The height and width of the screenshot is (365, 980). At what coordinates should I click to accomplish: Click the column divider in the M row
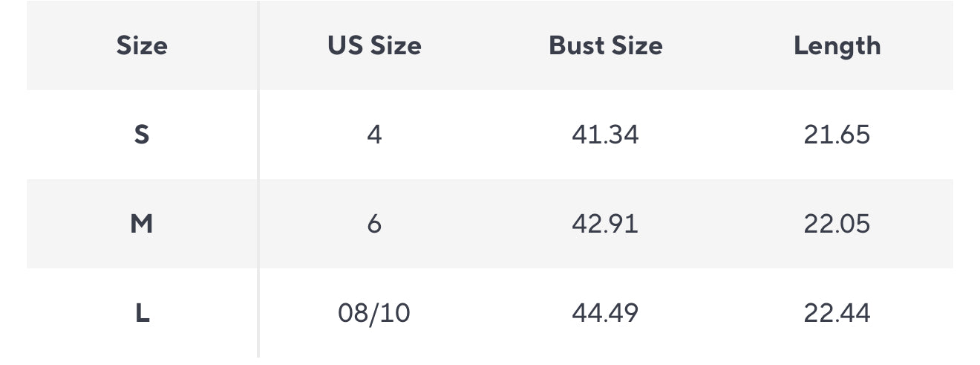tap(258, 224)
